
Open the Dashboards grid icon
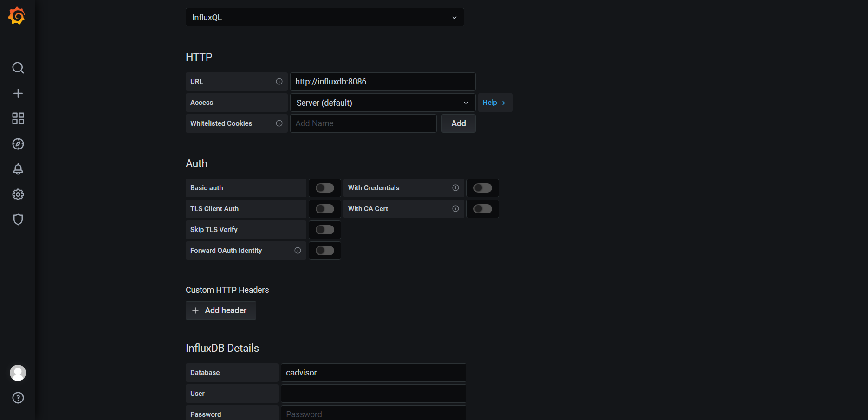pos(18,118)
